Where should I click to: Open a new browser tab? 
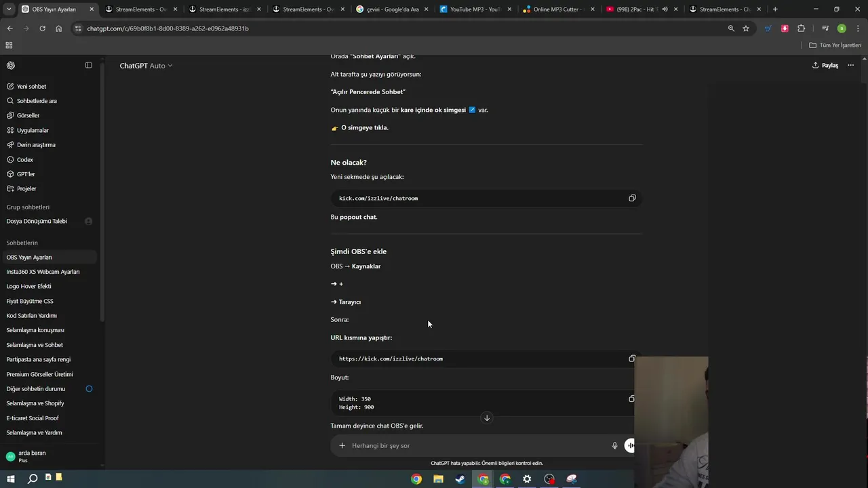pyautogui.click(x=775, y=9)
